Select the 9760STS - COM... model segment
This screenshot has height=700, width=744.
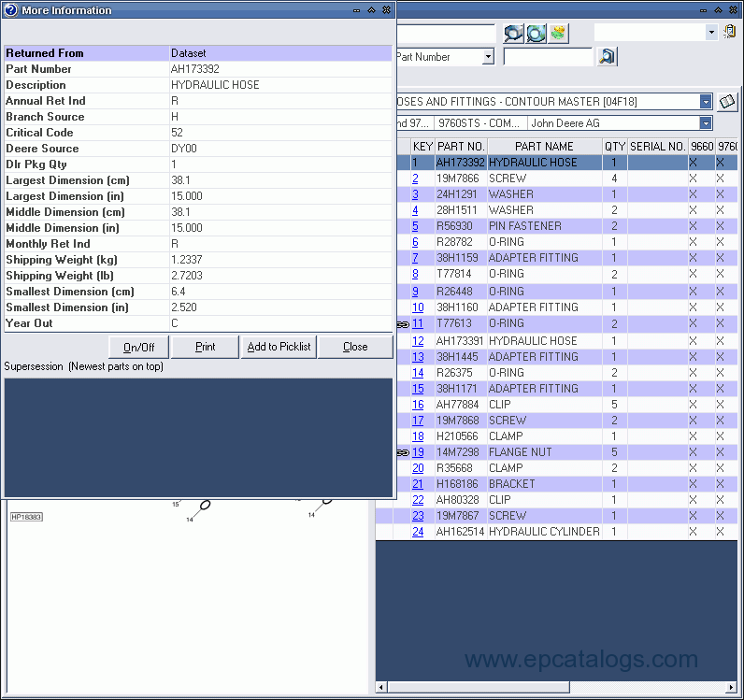pos(480,123)
